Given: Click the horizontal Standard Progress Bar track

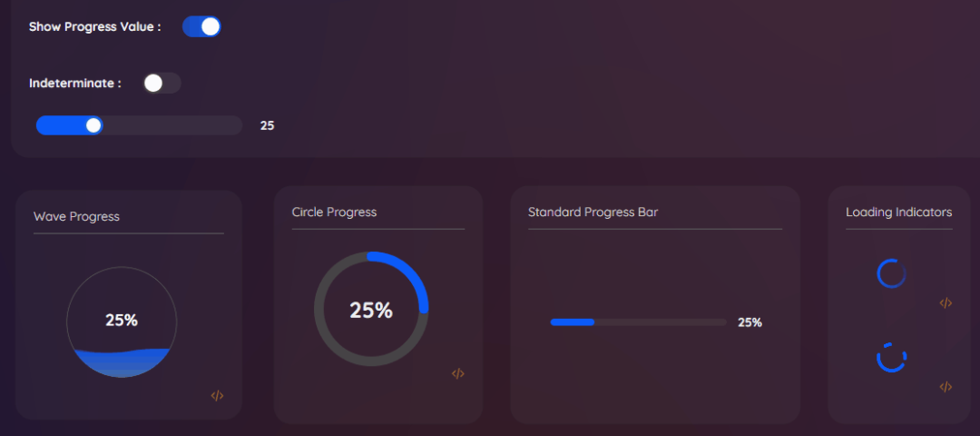Looking at the screenshot, I should point(638,322).
